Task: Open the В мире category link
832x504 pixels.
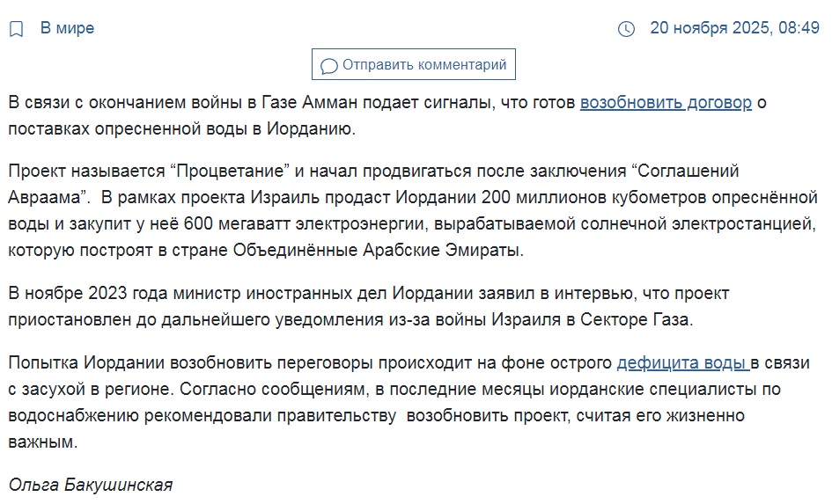Action: click(x=68, y=27)
